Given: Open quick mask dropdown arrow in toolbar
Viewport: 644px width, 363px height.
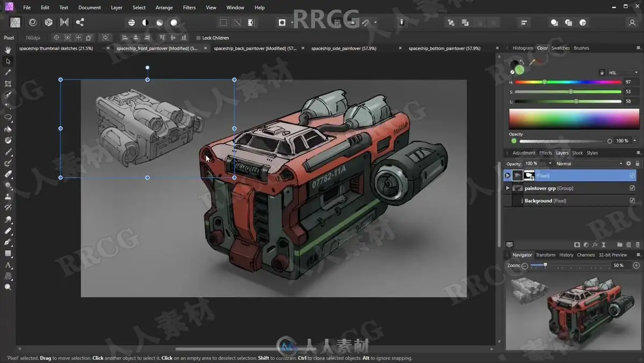Looking at the screenshot, I should 292,23.
